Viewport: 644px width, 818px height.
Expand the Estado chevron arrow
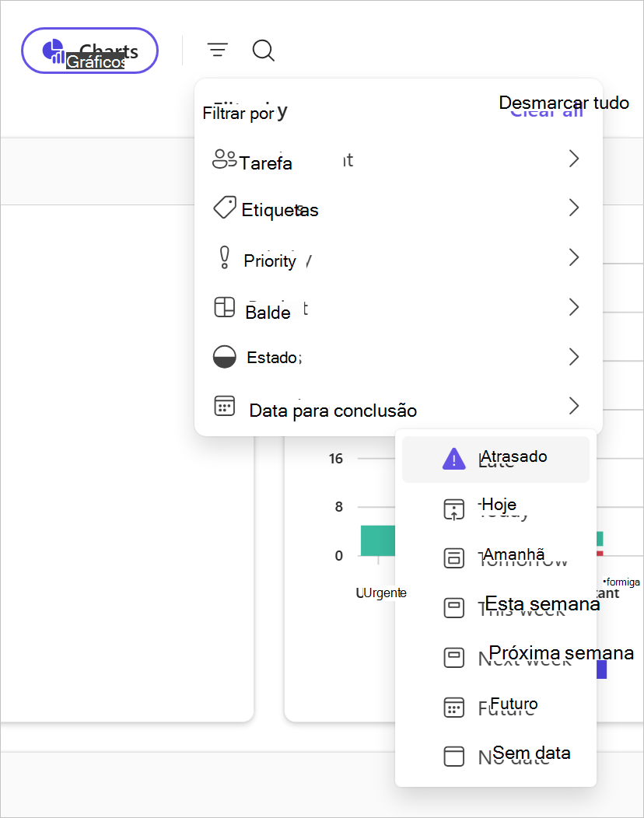coord(574,357)
